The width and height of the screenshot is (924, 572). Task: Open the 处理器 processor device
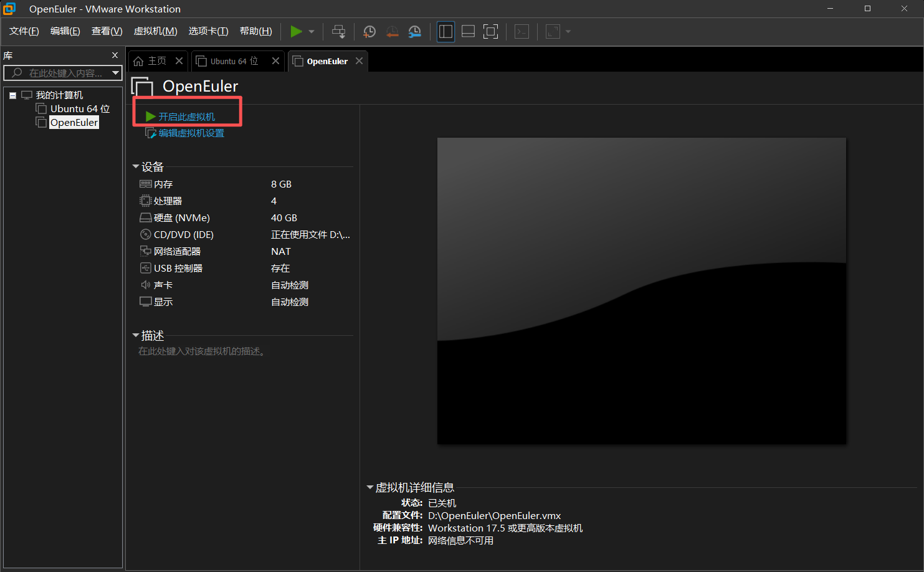click(168, 201)
